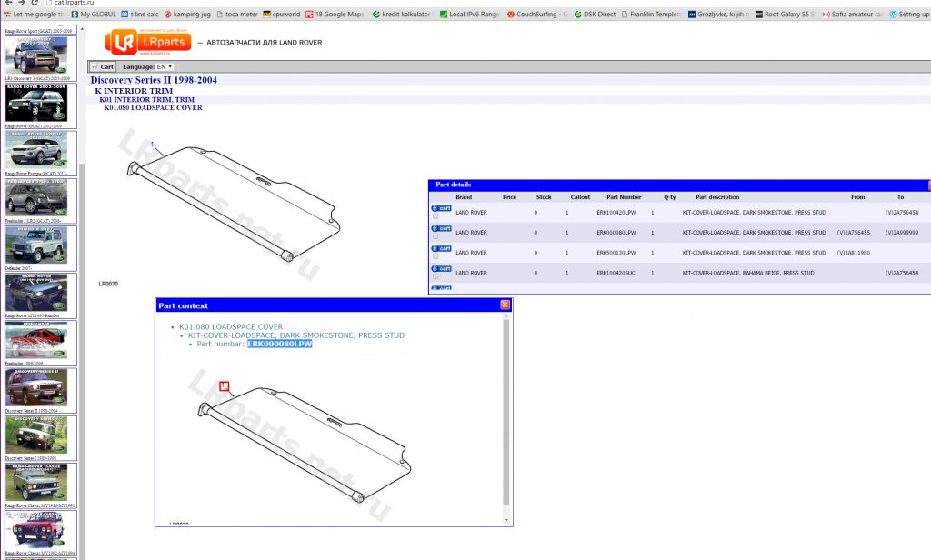Screen dimensions: 931x560
Task: Open the Franklin Templeton bookmark
Action: [x=651, y=15]
